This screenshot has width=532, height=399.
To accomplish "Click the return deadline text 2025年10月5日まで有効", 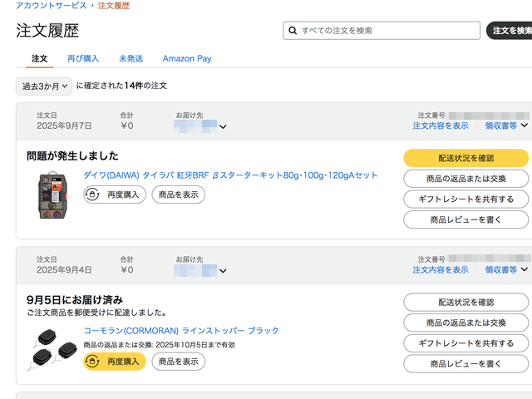I will coord(195,345).
